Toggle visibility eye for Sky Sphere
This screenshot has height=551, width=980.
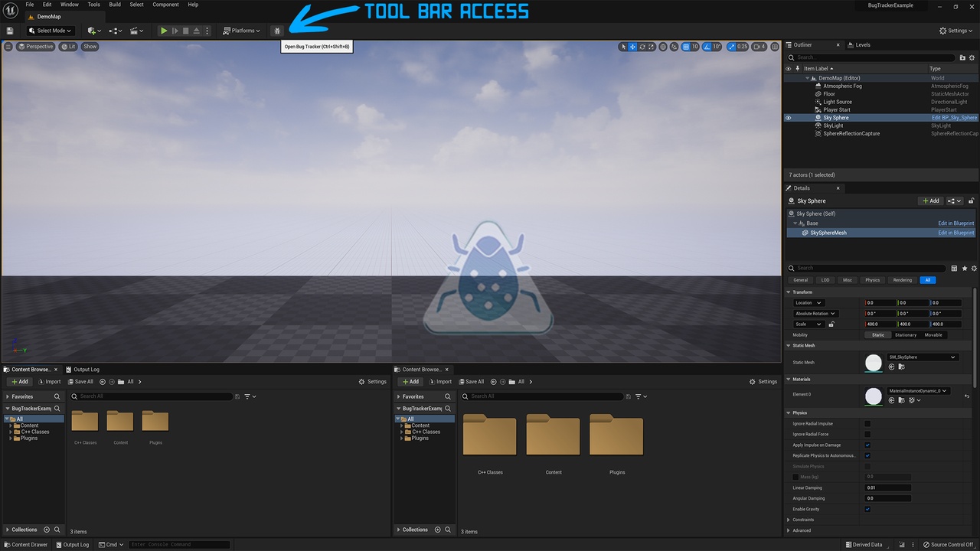click(788, 118)
